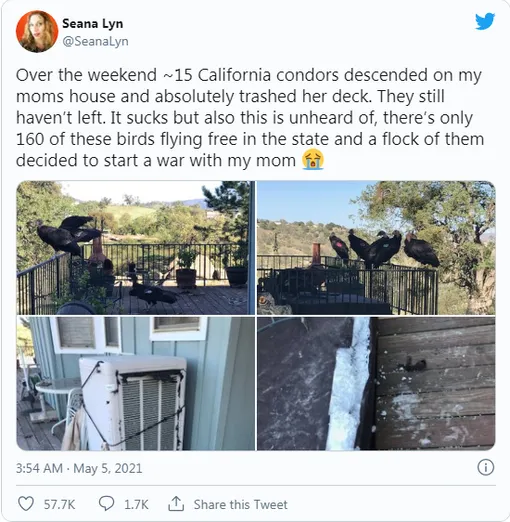Open the tweet info circle icon
510x522 pixels.
(486, 467)
